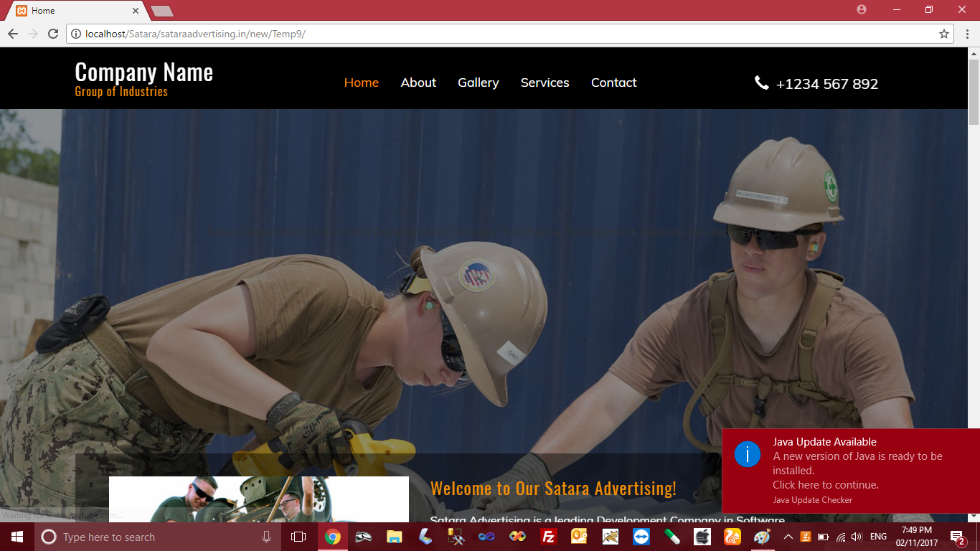Click the Java Update Available notification
The height and width of the screenshot is (551, 980).
pyautogui.click(x=850, y=470)
